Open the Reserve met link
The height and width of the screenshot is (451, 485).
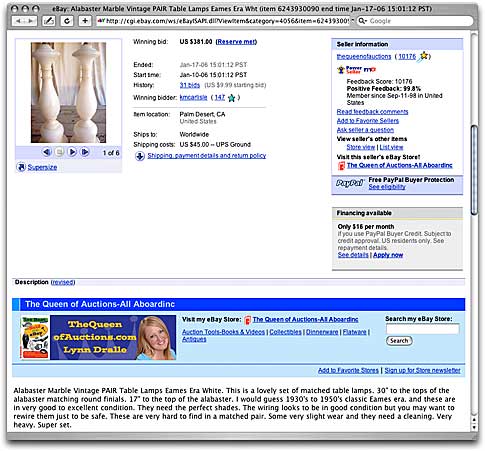[236, 42]
